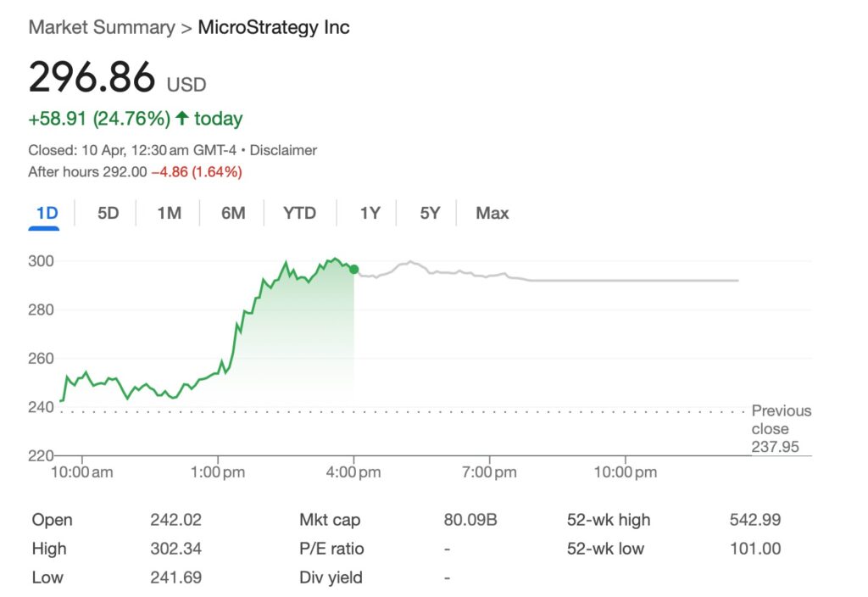Click the 52-wk high value 542.99

pos(755,520)
